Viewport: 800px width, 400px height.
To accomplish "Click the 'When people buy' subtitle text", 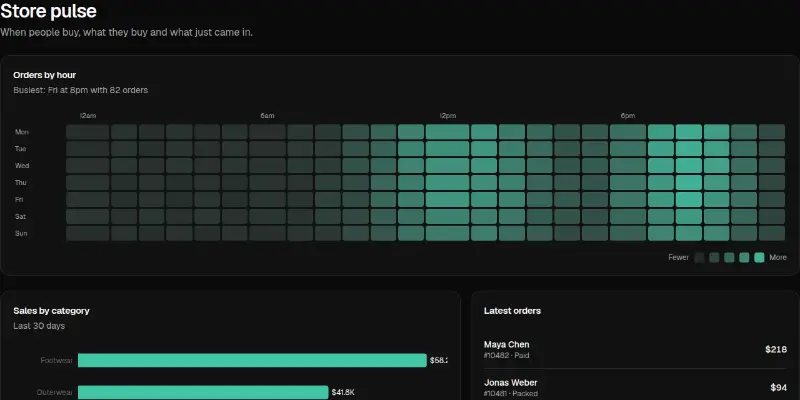I will pos(127,32).
